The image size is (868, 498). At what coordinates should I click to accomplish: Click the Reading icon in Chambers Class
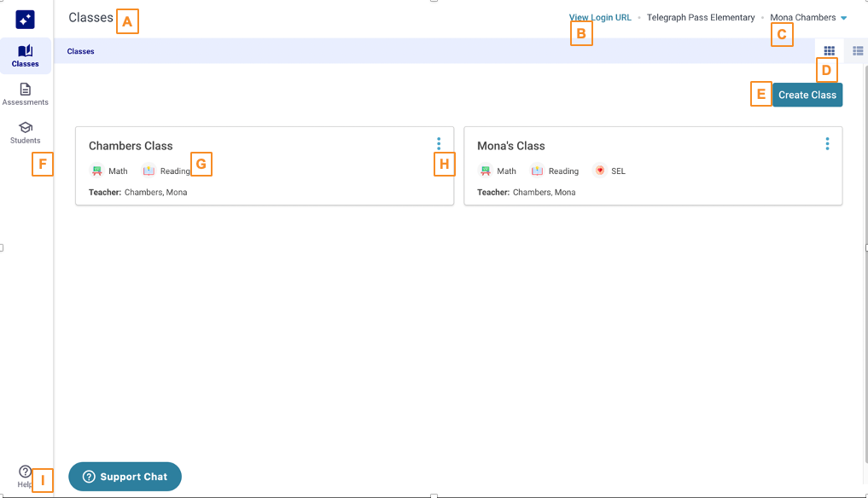149,171
